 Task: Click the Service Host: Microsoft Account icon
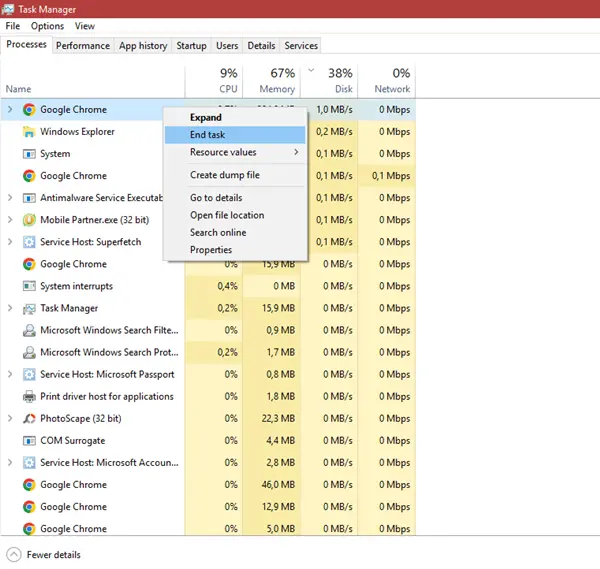[x=29, y=463]
